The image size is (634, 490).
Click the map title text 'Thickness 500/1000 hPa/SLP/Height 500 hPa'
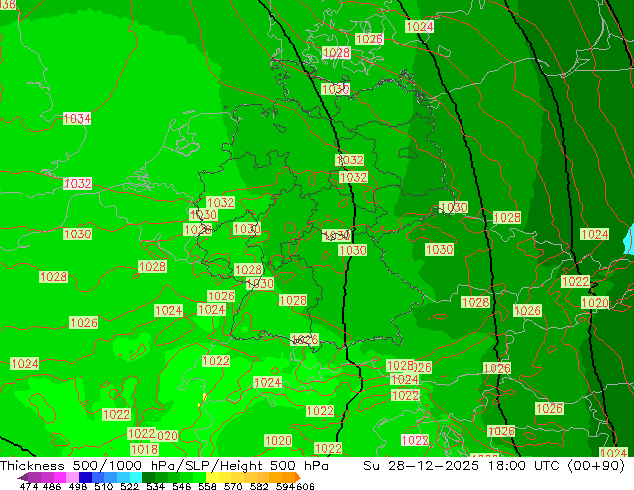(x=164, y=466)
